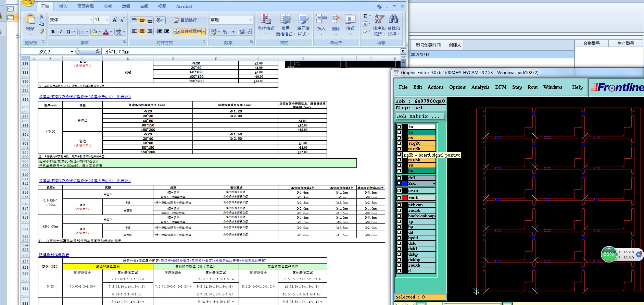Toggle the 'to' layer checkbox
Viewport: 644px width, 305px height.
click(x=399, y=127)
